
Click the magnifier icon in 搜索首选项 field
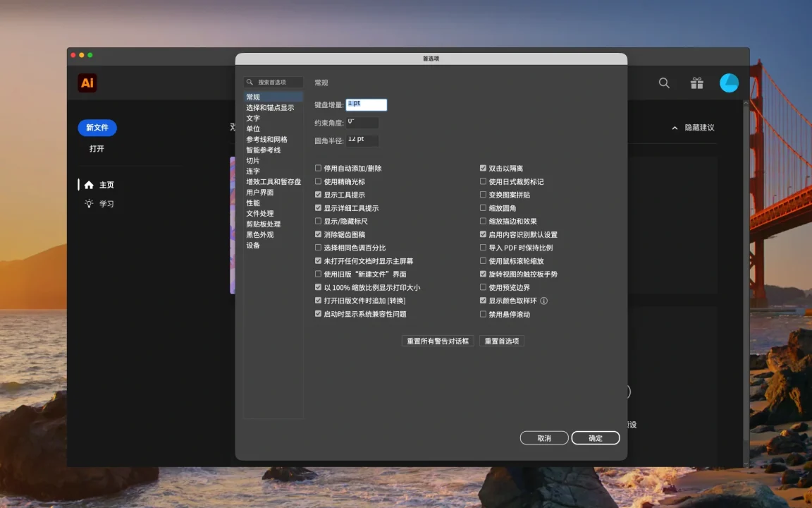250,82
